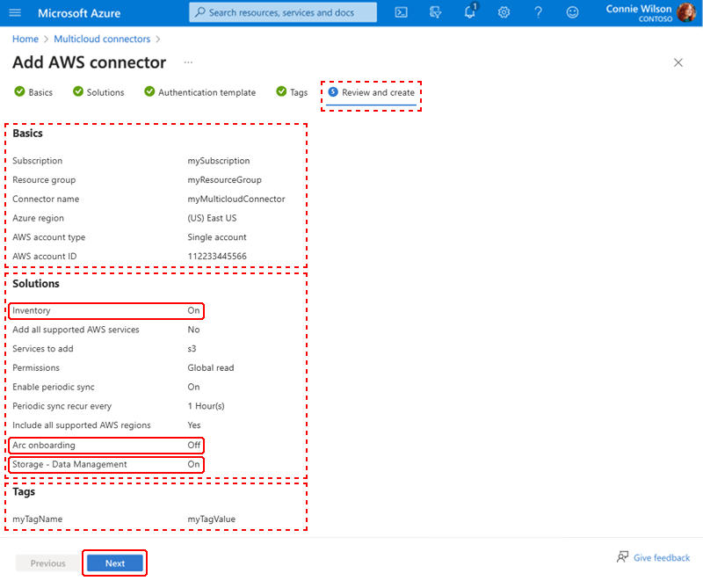The image size is (703, 588).
Task: Open portal settings gear icon
Action: click(x=504, y=12)
